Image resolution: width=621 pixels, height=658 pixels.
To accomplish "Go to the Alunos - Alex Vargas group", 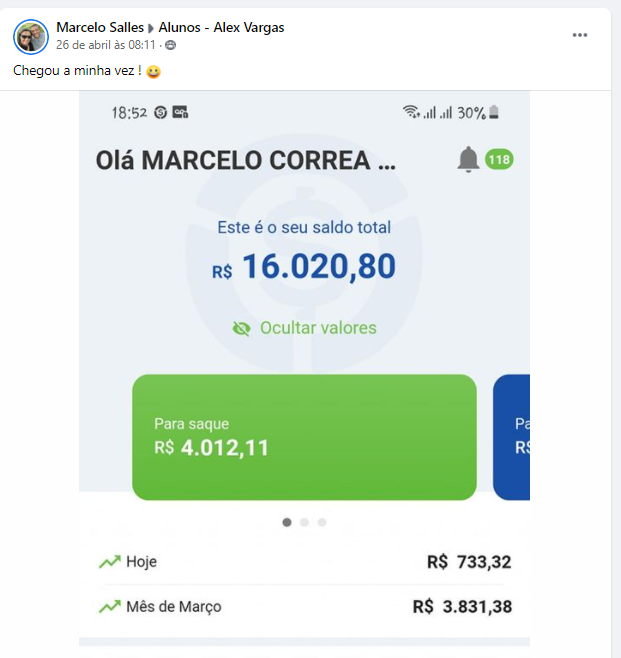I will tap(221, 27).
